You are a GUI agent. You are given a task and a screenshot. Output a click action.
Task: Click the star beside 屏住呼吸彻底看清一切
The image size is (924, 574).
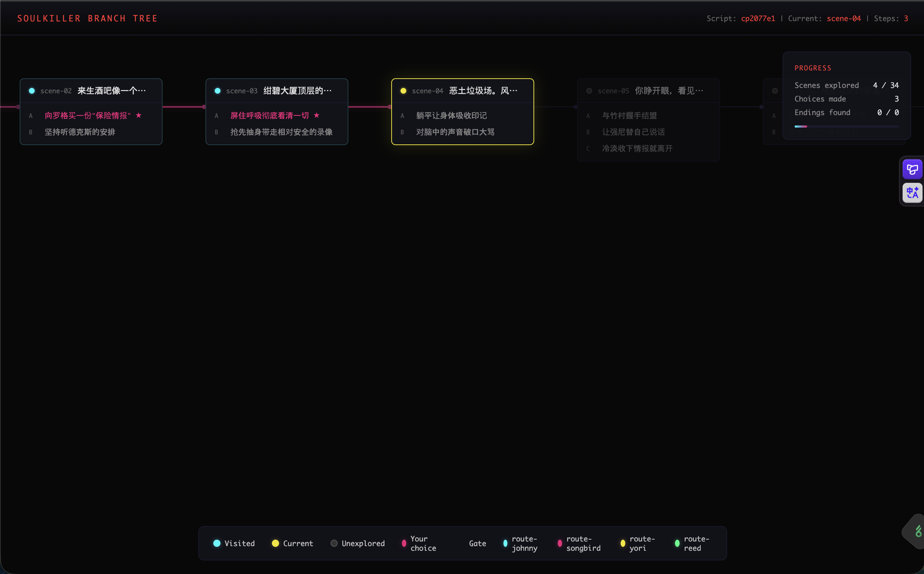pyautogui.click(x=317, y=115)
